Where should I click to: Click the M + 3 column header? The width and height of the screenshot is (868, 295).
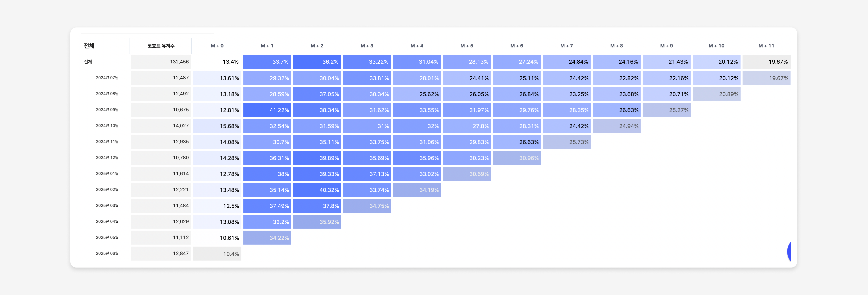pos(367,46)
